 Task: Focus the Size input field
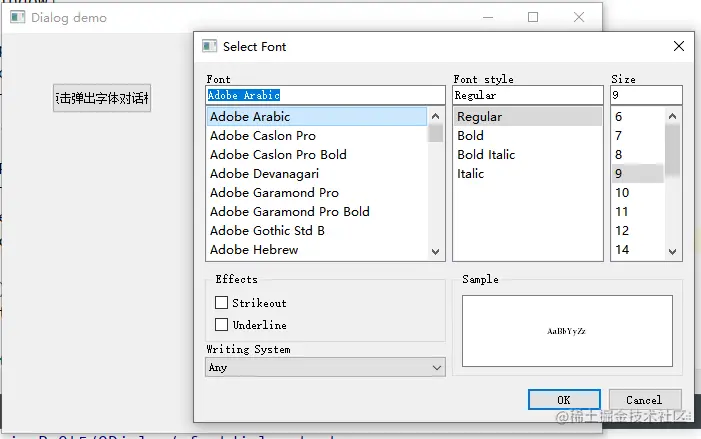point(646,95)
